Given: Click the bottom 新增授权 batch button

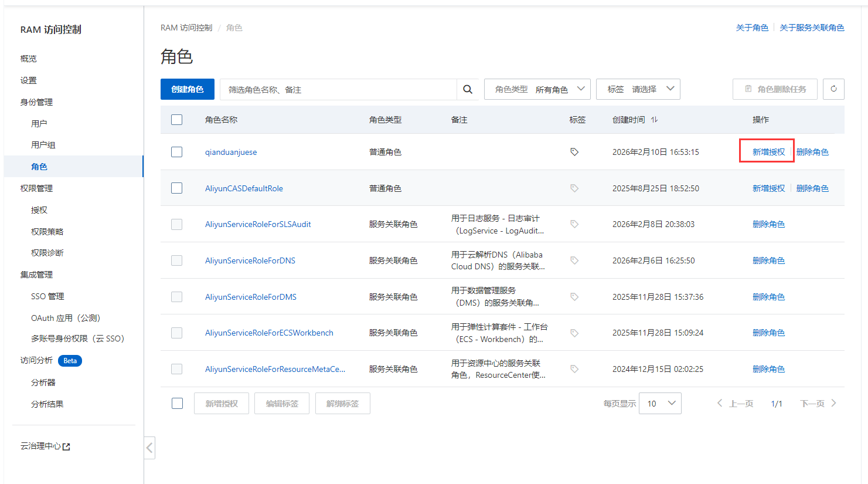Looking at the screenshot, I should 222,404.
